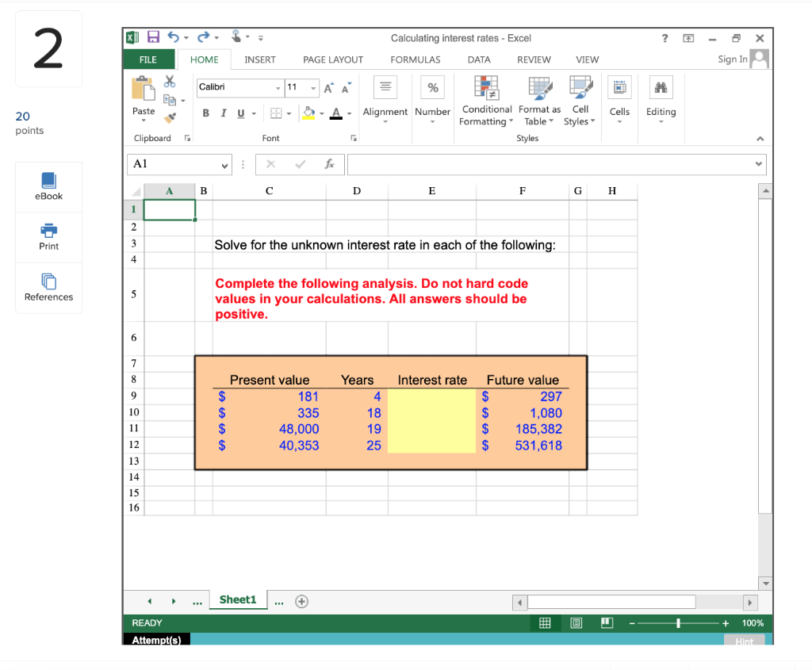Open Cell Styles icon
This screenshot has height=670, width=812.
tap(580, 87)
